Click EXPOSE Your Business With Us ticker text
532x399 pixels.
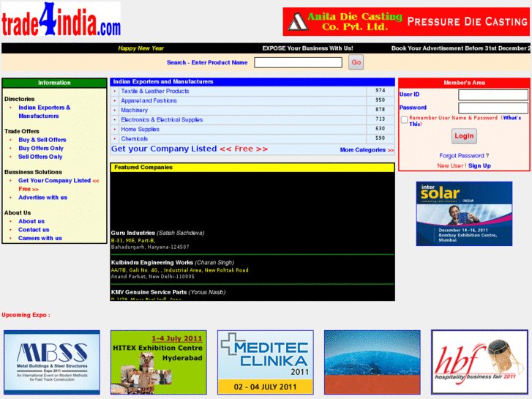[x=308, y=48]
